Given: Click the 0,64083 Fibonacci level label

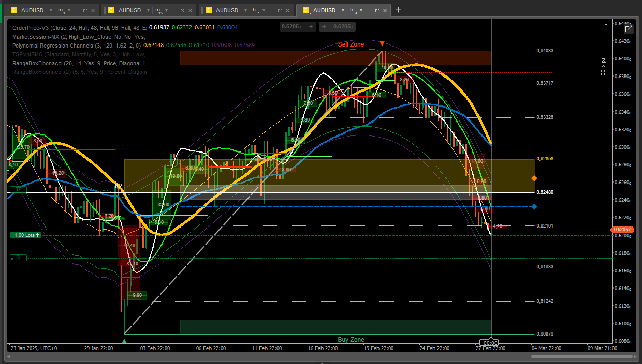Looking at the screenshot, I should pyautogui.click(x=545, y=51).
